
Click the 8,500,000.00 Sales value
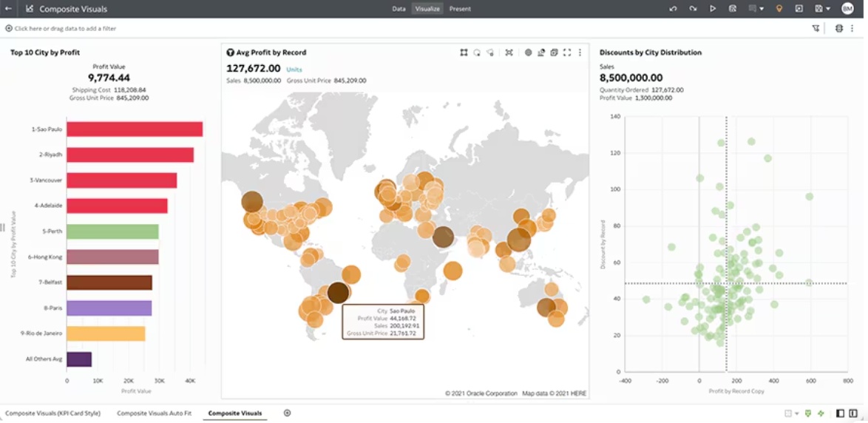click(x=631, y=78)
